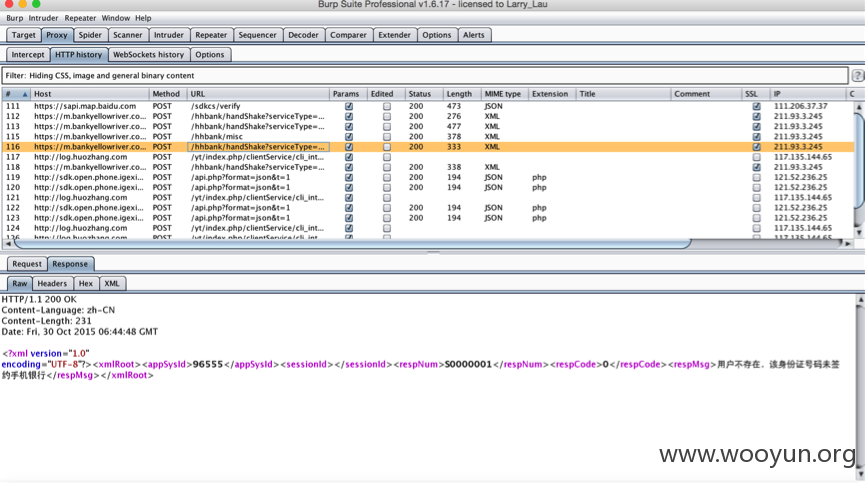Sort by the IP column header
The image size is (865, 483).
[808, 94]
